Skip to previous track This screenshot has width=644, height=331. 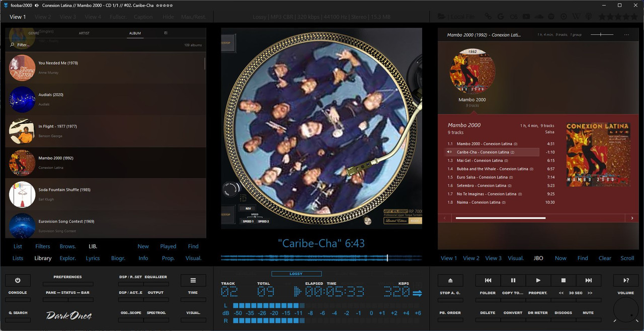[488, 281]
